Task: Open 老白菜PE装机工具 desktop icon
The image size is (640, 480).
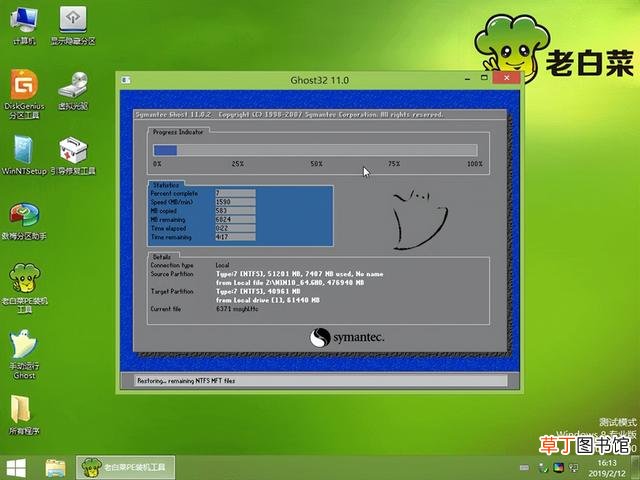Action: [24, 288]
